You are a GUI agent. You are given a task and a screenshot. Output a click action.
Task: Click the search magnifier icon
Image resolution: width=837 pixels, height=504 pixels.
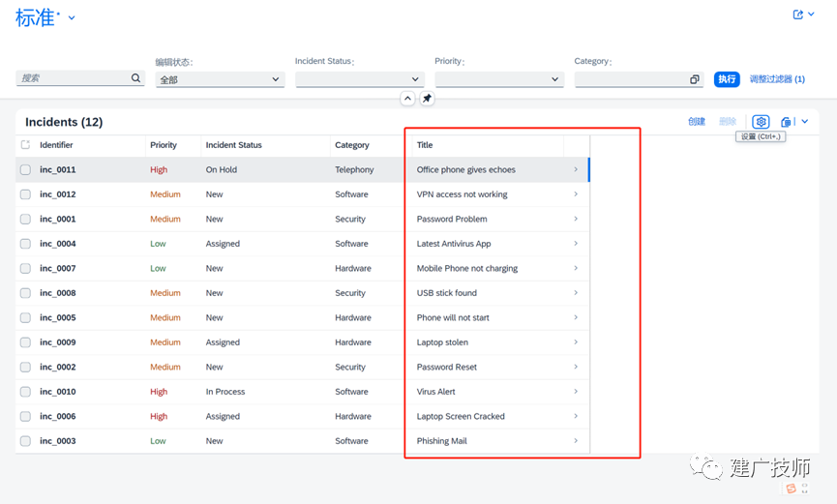coord(136,78)
